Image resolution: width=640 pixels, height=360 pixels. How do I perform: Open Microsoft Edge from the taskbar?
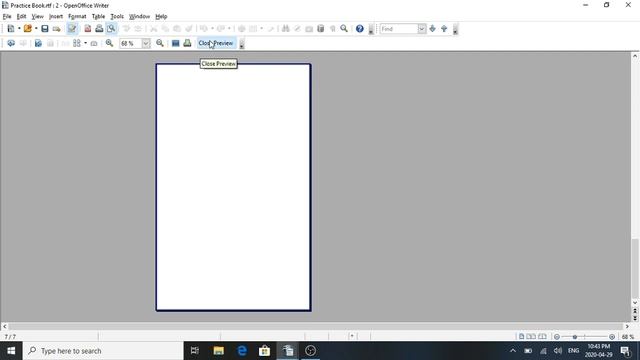(x=242, y=351)
